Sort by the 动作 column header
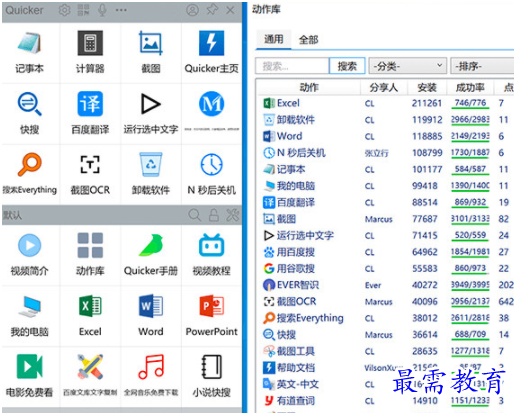 click(x=309, y=88)
